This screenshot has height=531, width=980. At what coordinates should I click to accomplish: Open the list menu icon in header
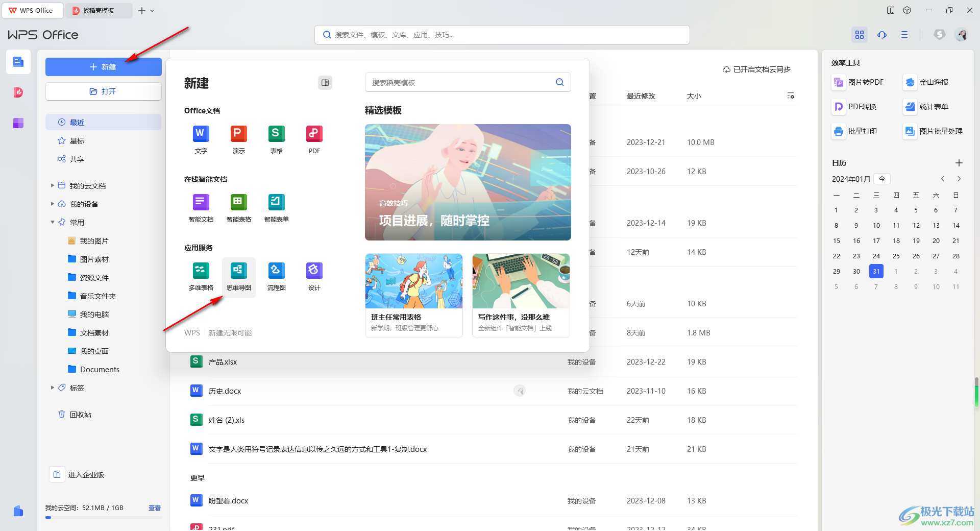coord(904,35)
